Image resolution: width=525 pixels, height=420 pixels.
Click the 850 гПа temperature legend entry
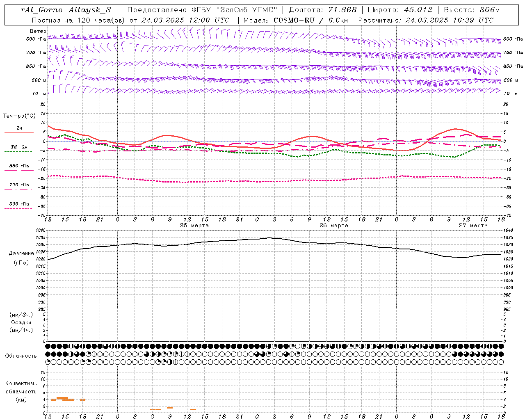[19, 166]
